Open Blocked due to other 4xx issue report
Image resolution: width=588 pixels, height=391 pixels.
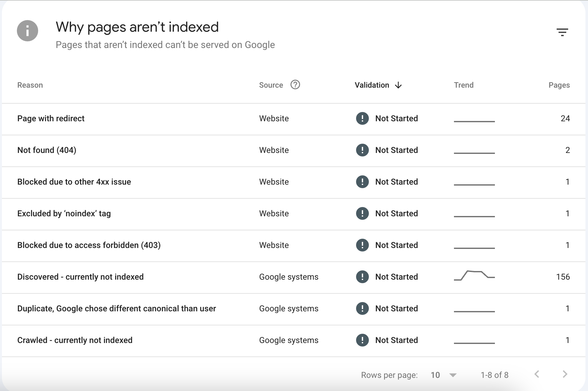click(x=74, y=182)
